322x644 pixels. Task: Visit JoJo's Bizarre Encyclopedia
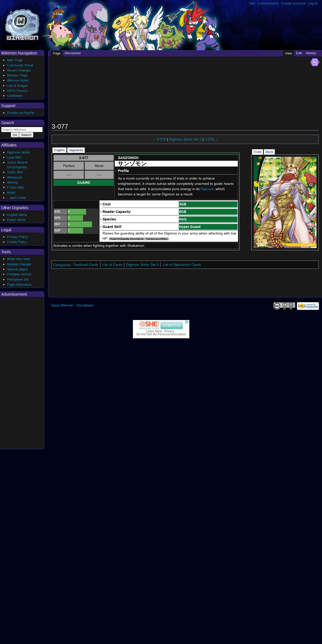(17, 165)
